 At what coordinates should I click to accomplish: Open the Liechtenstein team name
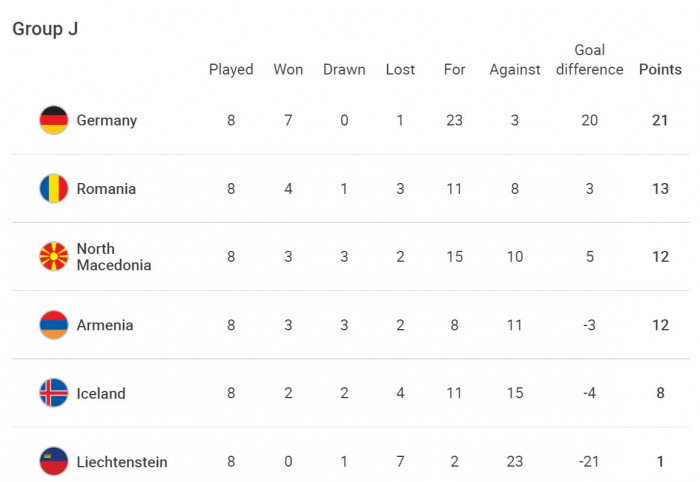click(122, 462)
